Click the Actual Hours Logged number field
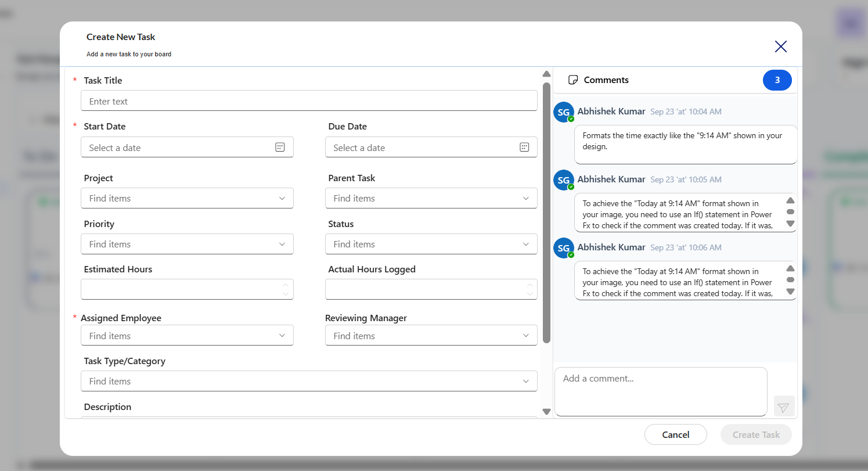This screenshot has height=471, width=868. [431, 289]
